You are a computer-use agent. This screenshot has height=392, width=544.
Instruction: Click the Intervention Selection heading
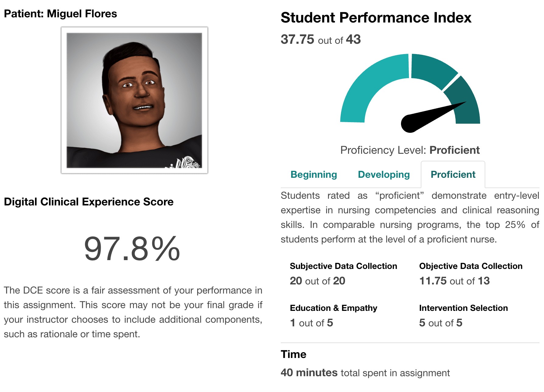(463, 308)
